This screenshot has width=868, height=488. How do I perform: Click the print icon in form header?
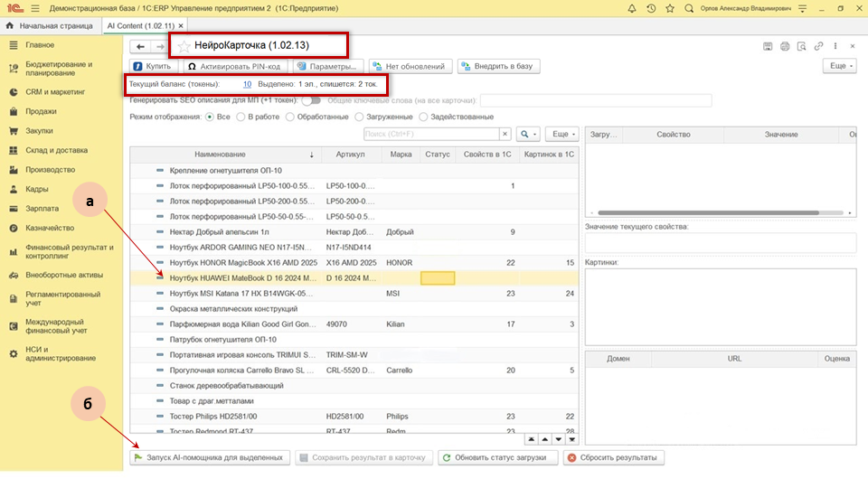pyautogui.click(x=785, y=46)
